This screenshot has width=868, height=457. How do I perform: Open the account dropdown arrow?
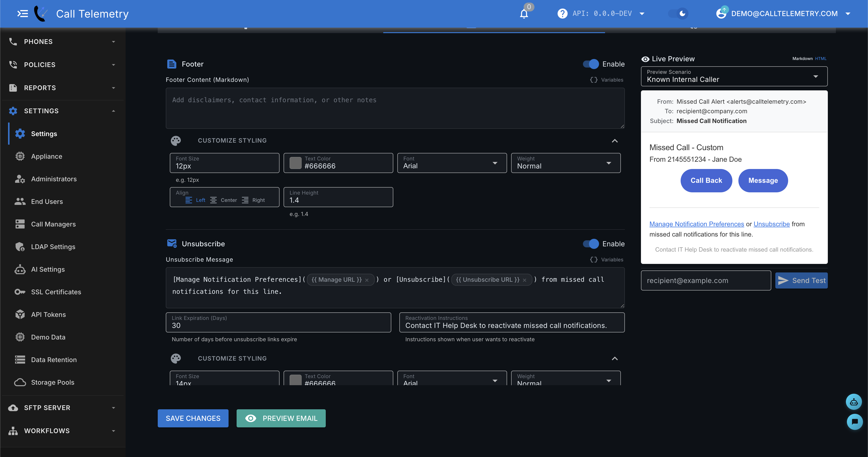848,14
